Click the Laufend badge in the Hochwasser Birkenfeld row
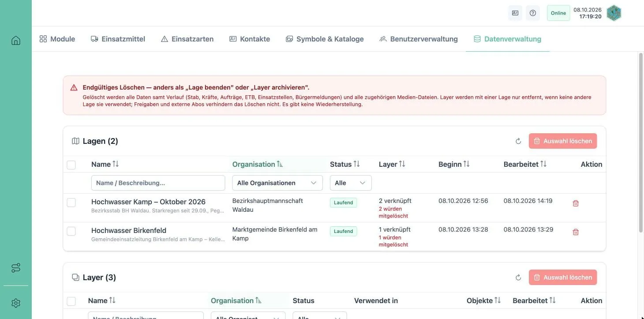Image resolution: width=644 pixels, height=319 pixels. point(343,231)
